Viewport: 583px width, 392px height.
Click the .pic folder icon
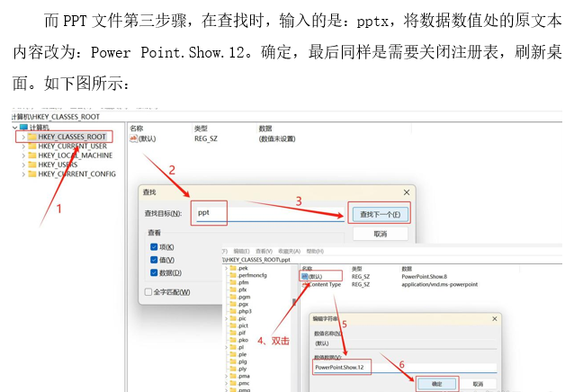coord(234,318)
